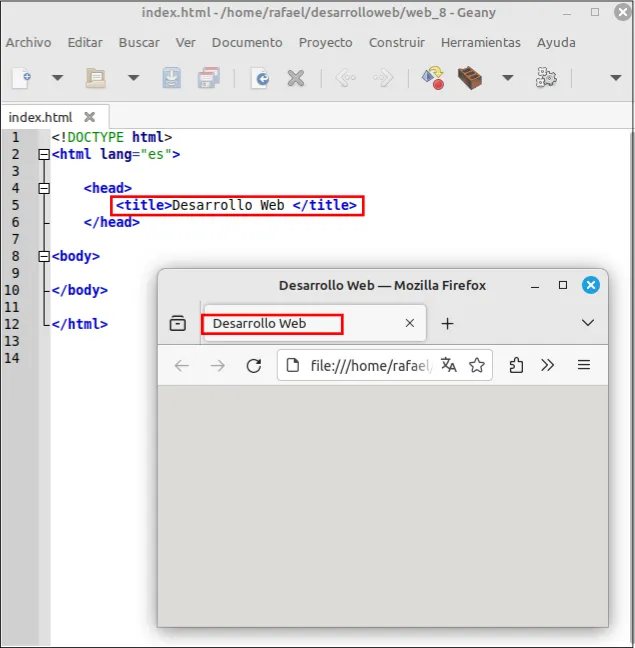The height and width of the screenshot is (648, 635).
Task: Collapse the html tag fold on line 2
Action: pyautogui.click(x=44, y=155)
